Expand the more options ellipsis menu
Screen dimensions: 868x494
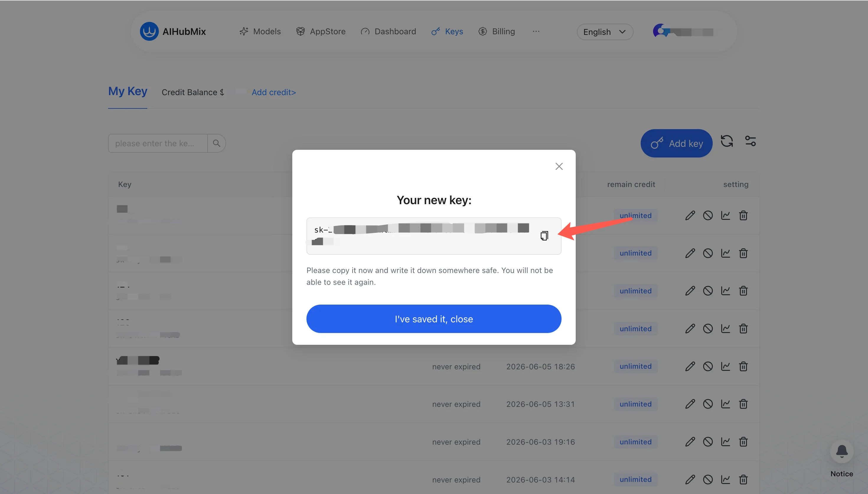(536, 32)
